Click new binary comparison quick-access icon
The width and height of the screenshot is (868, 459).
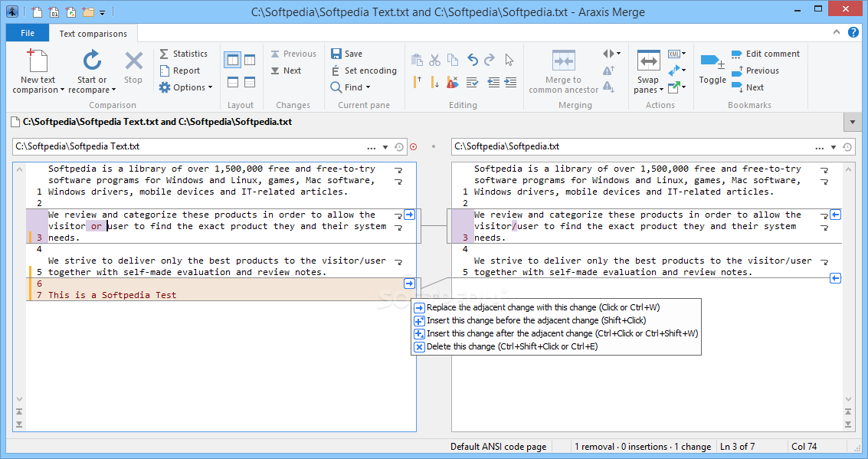pos(54,11)
